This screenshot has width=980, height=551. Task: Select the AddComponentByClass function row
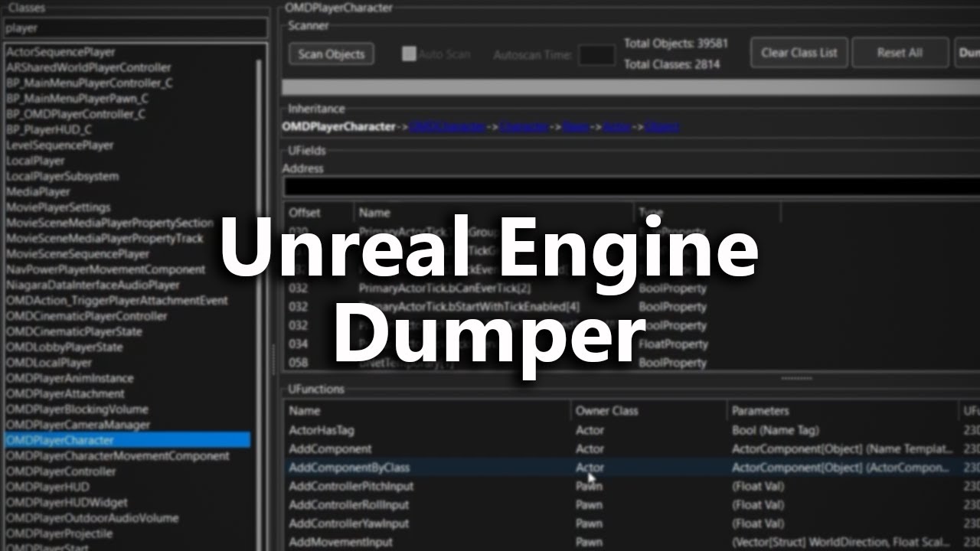point(632,468)
